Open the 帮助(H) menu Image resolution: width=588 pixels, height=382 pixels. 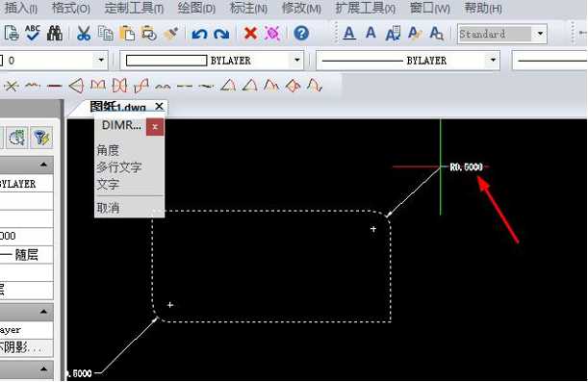point(483,8)
